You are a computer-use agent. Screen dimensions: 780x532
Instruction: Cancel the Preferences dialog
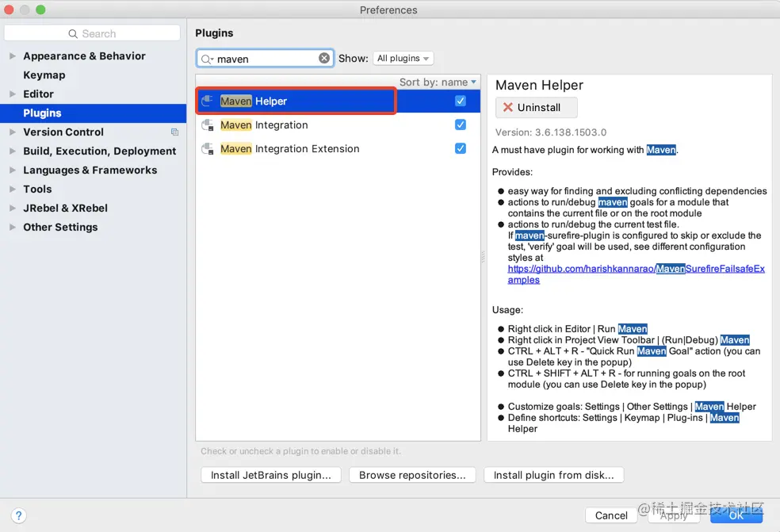click(611, 515)
